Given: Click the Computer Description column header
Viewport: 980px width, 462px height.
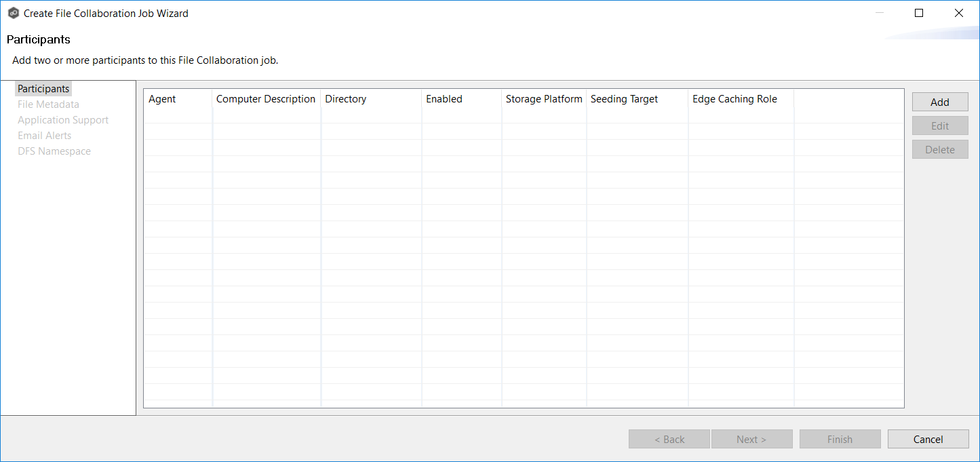Looking at the screenshot, I should tap(266, 99).
